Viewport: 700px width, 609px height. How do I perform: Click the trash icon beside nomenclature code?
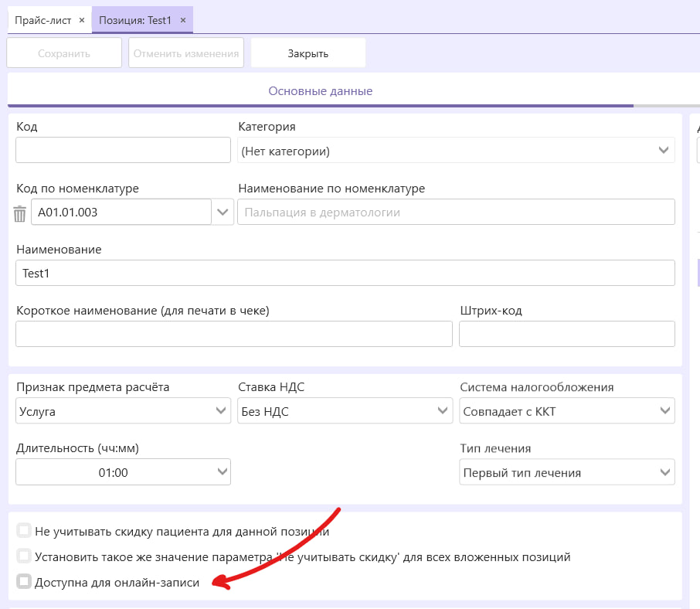pyautogui.click(x=19, y=213)
